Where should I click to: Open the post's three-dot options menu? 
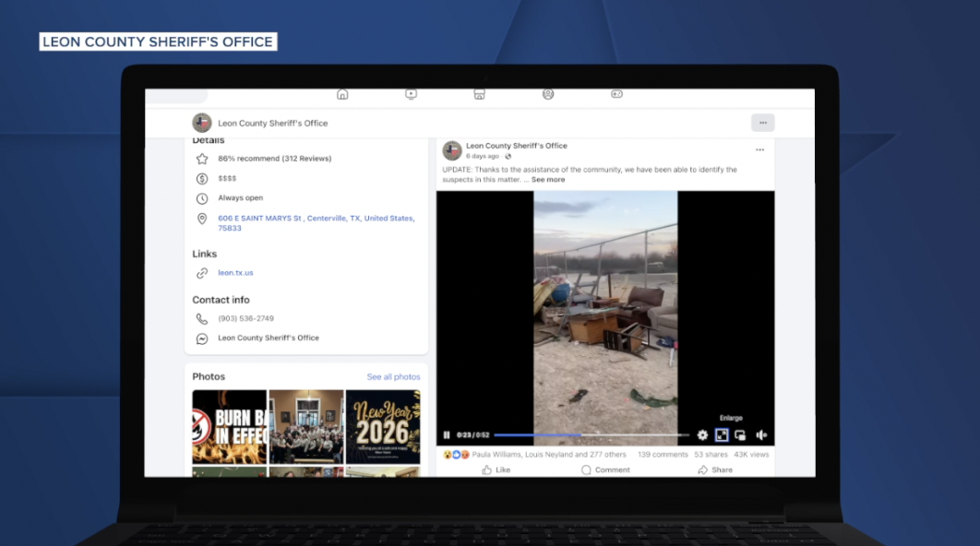pyautogui.click(x=759, y=150)
